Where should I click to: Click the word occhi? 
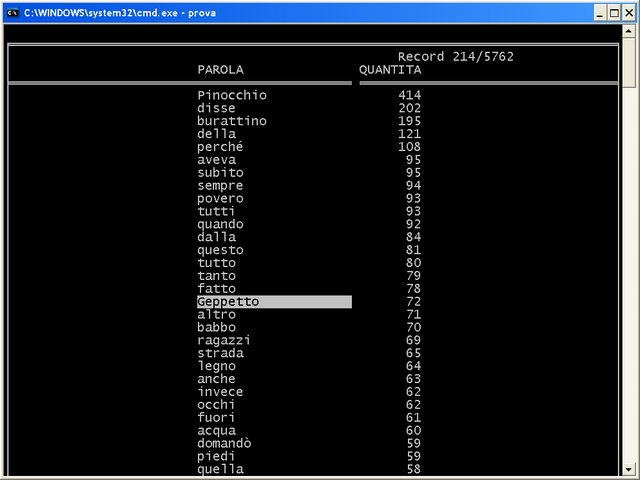216,404
